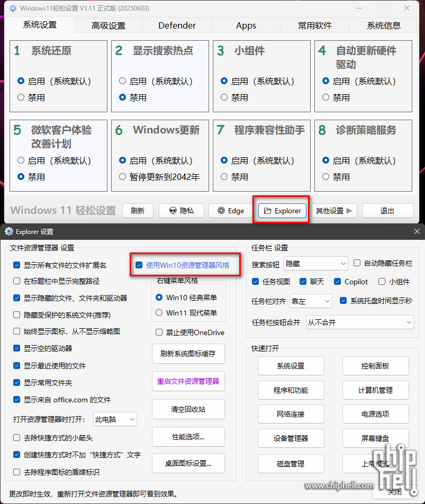Switch to the 系统设置 tab

[x=40, y=25]
